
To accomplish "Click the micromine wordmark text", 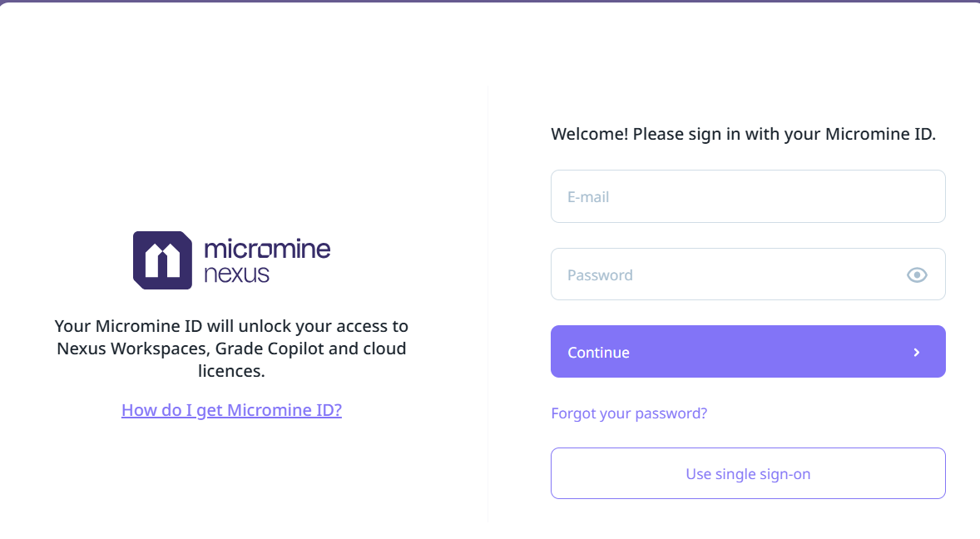I will point(267,248).
